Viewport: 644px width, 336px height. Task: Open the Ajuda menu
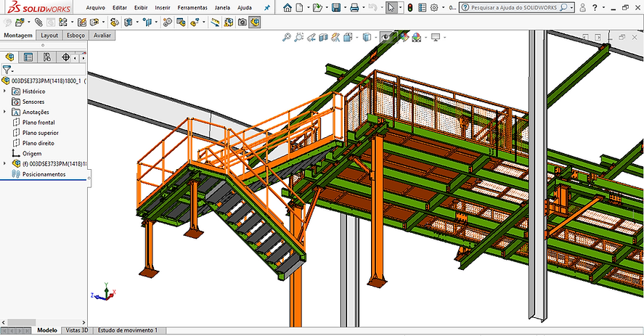[245, 7]
